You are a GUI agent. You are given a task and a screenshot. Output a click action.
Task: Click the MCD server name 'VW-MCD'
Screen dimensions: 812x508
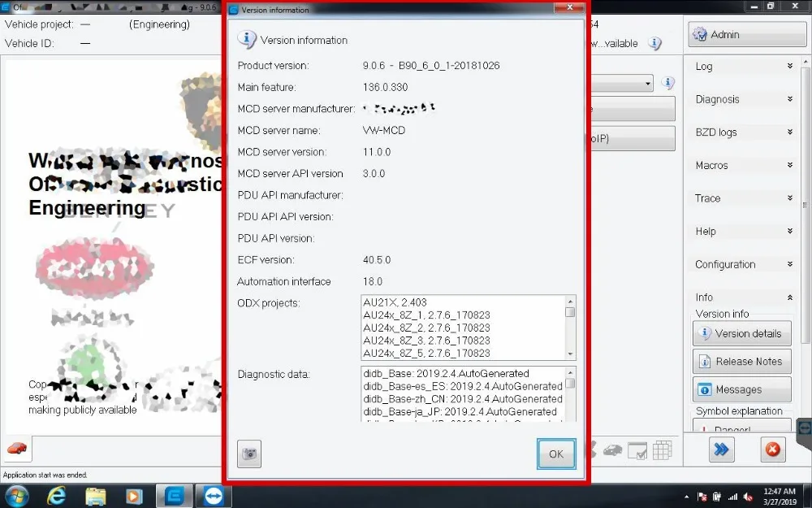click(x=384, y=130)
